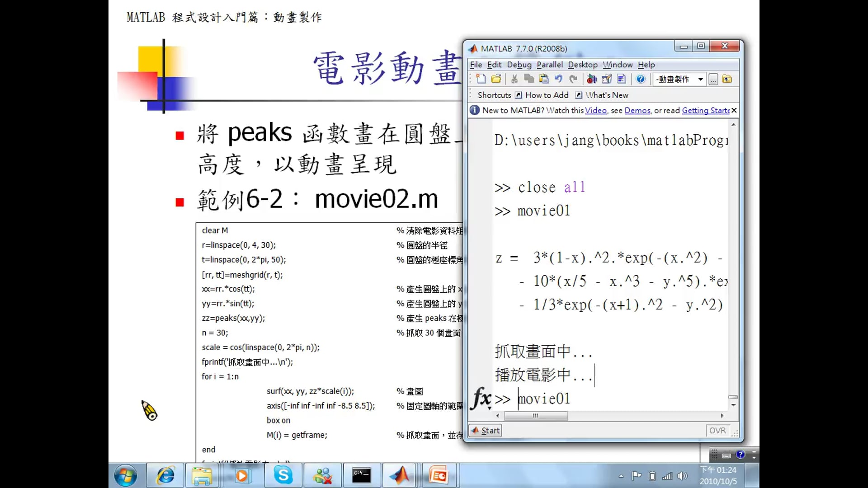Expand the fx popup arrow below the icon
Image resolution: width=868 pixels, height=488 pixels.
pos(490,408)
